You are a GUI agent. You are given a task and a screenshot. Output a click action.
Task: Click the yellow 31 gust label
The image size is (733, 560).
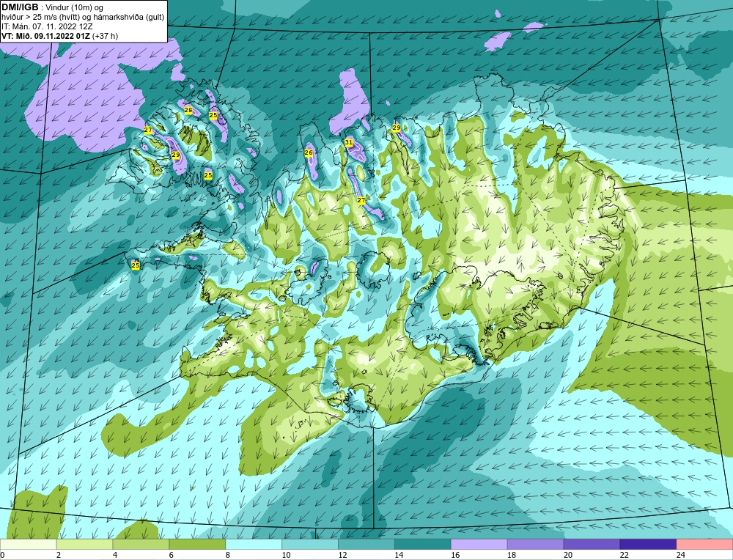(349, 141)
